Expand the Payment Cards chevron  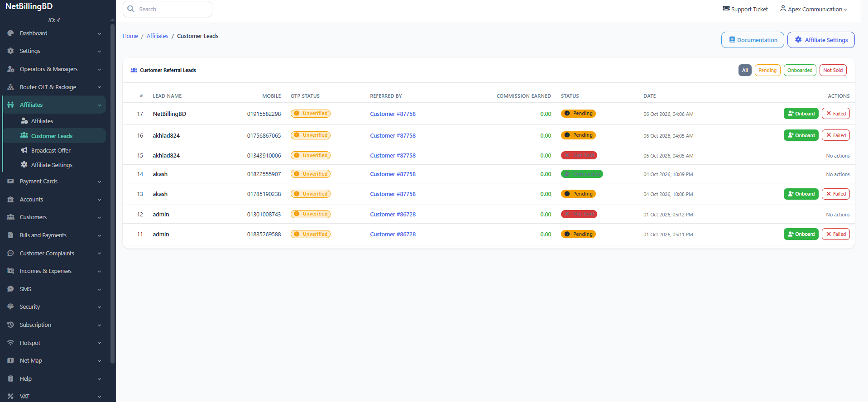[x=99, y=182]
